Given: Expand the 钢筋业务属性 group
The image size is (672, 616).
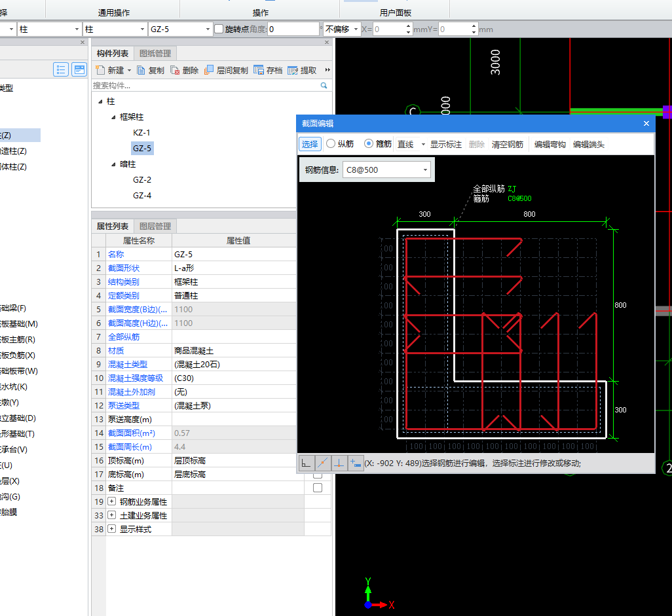Looking at the screenshot, I should point(111,501).
